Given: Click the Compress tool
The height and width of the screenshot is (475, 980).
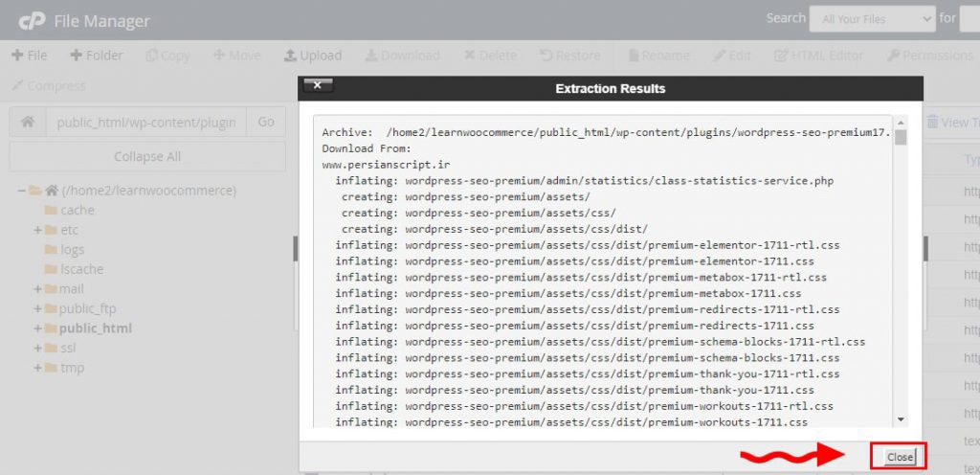Looking at the screenshot, I should pyautogui.click(x=48, y=86).
